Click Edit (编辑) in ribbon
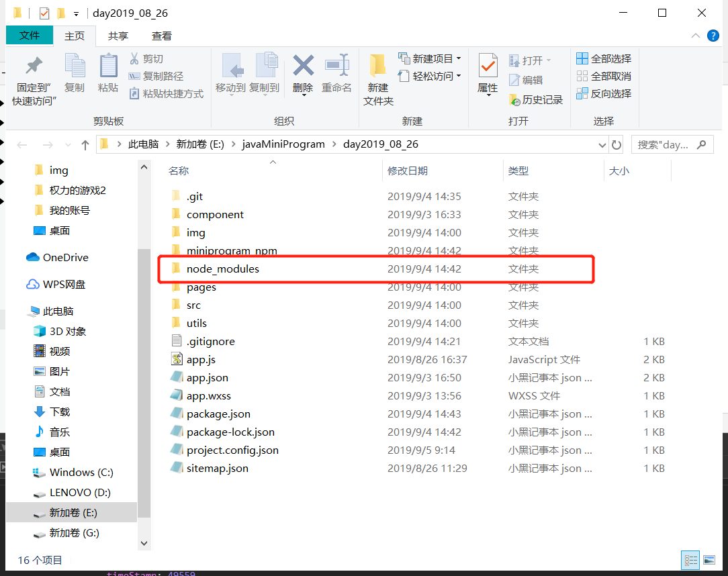Image resolution: width=728 pixels, height=576 pixels. (526, 81)
